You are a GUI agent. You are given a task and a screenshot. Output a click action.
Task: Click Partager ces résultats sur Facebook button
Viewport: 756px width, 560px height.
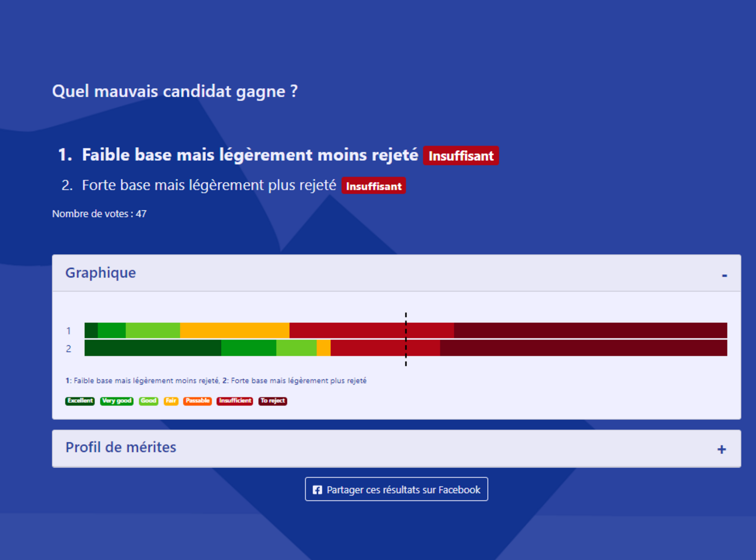[396, 489]
